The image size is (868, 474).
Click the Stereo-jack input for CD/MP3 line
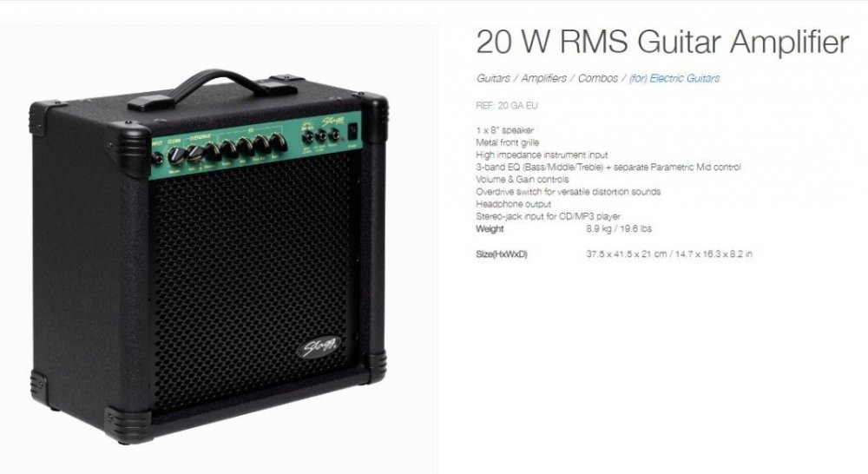[548, 216]
